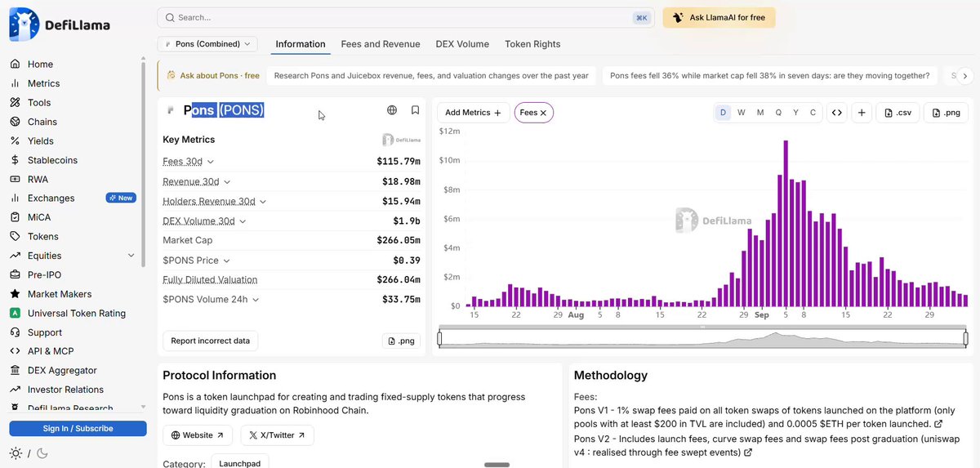The image size is (980, 468).
Task: Open the DEX Volume tab
Action: 462,44
